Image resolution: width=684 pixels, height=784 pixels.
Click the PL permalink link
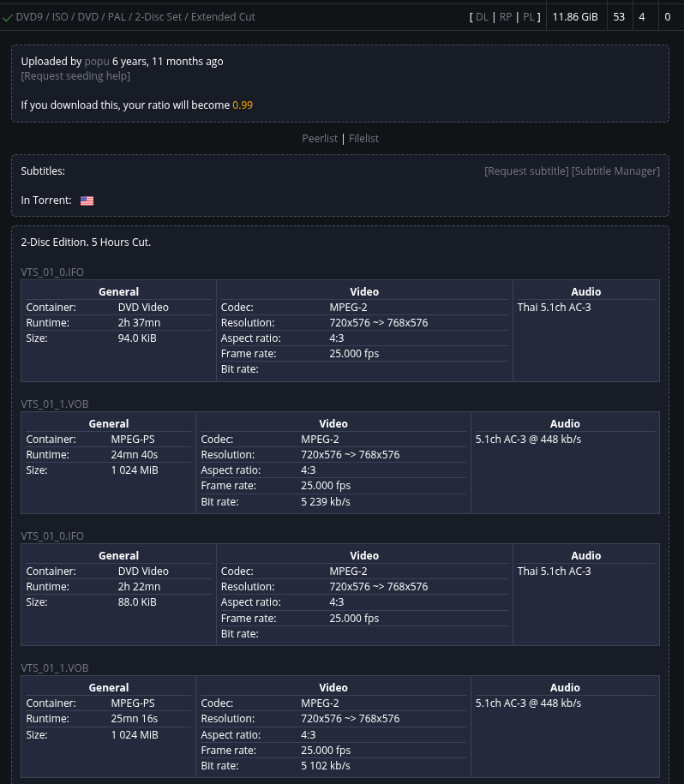(x=529, y=17)
